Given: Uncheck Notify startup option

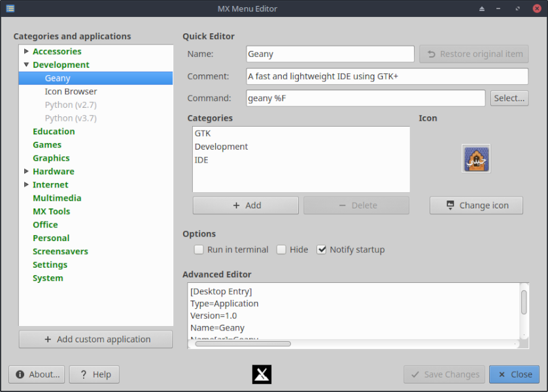Looking at the screenshot, I should click(x=322, y=250).
